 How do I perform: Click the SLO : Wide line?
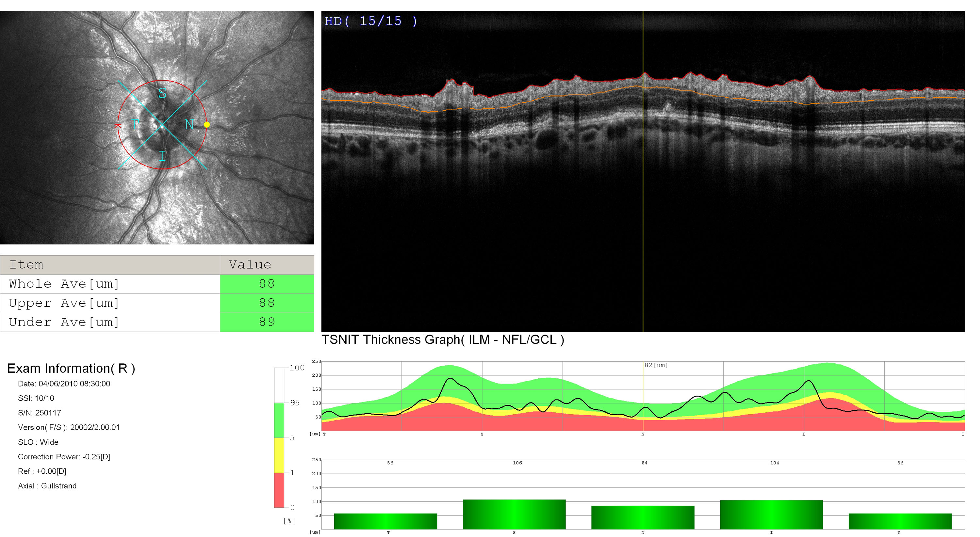point(38,442)
